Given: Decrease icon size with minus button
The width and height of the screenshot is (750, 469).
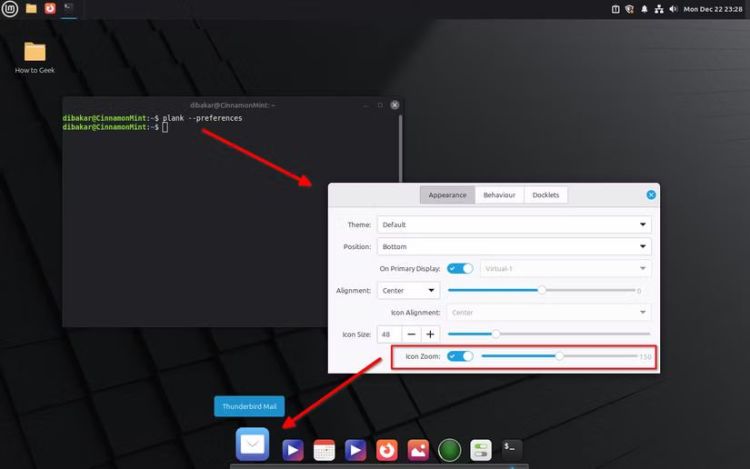Looking at the screenshot, I should 412,334.
